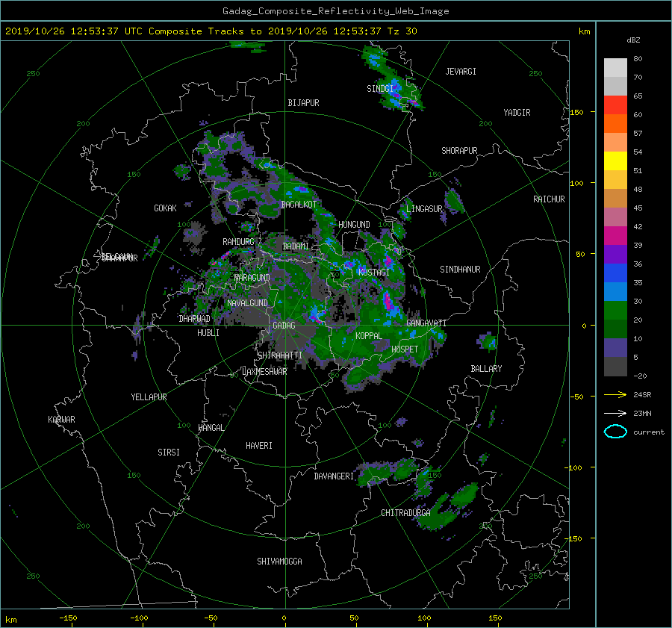Select the SINDHANUR city label
Image resolution: width=672 pixels, height=628 pixels.
point(460,270)
